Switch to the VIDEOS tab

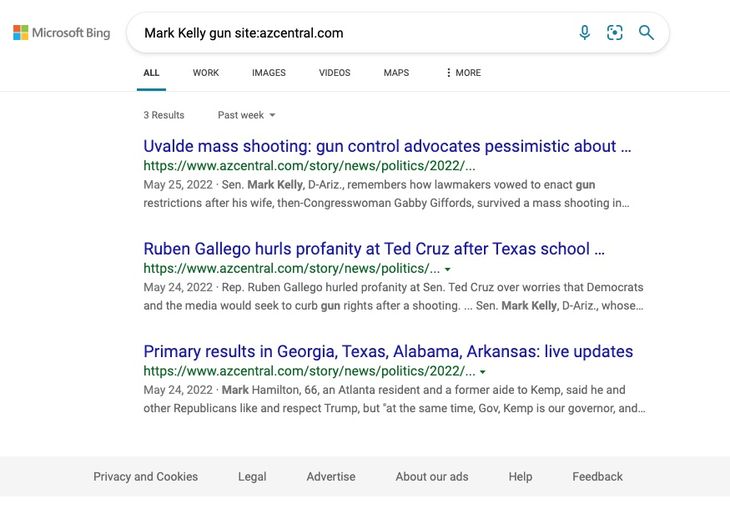pos(334,73)
